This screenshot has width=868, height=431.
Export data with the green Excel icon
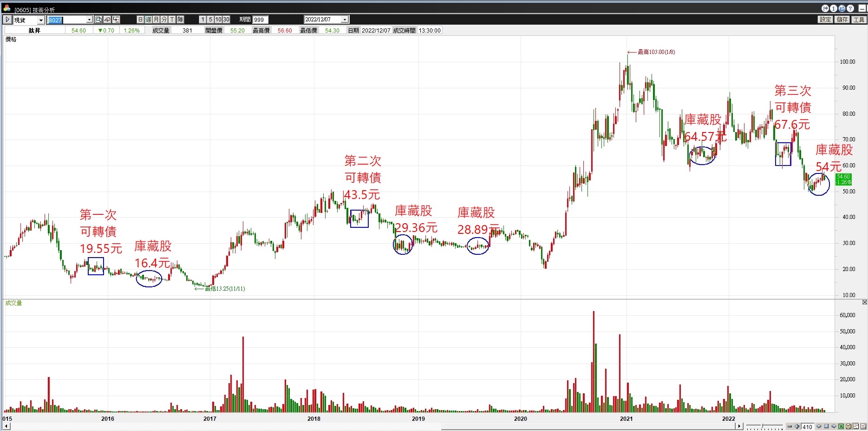tap(841, 426)
